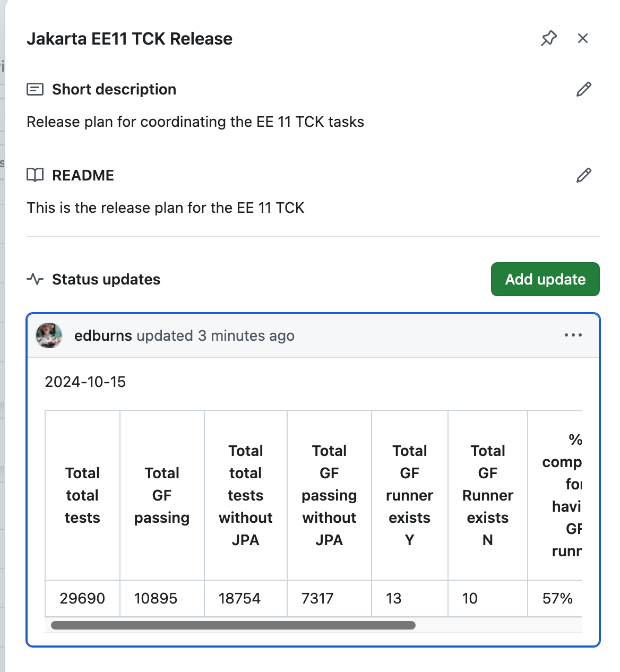Click the "3 minutes ago" timestamp
The width and height of the screenshot is (620, 672).
point(246,335)
